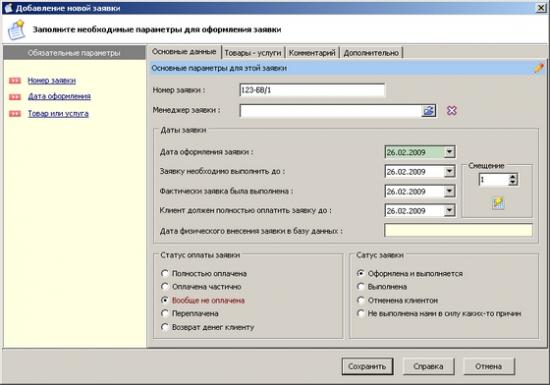Click the red icon beside Дата оформления
The image size is (550, 385).
(x=15, y=97)
